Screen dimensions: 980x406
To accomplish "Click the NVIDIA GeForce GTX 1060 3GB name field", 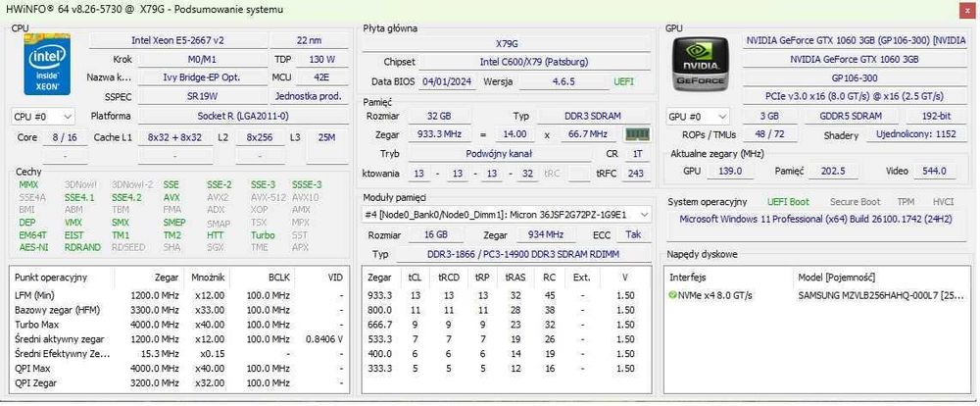I will coord(855,60).
